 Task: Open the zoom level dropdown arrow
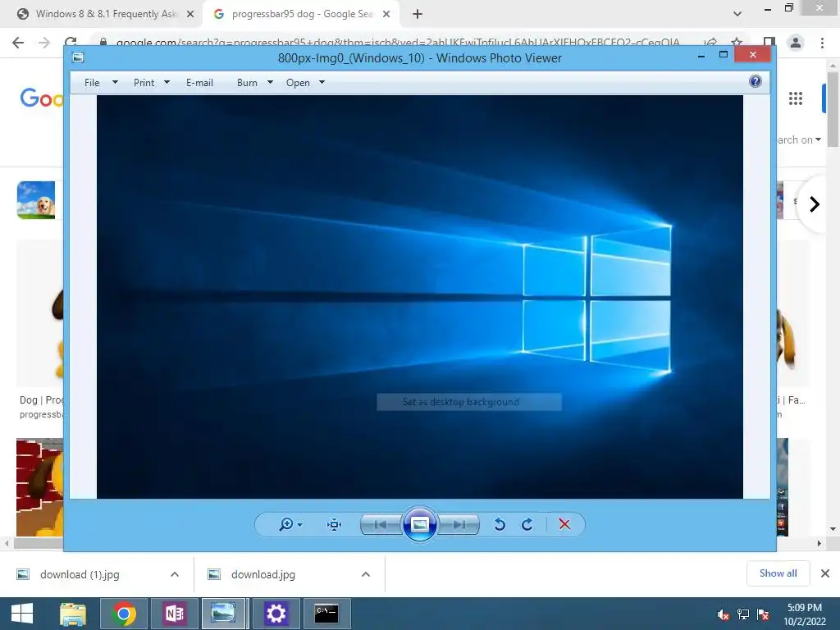[x=300, y=524]
